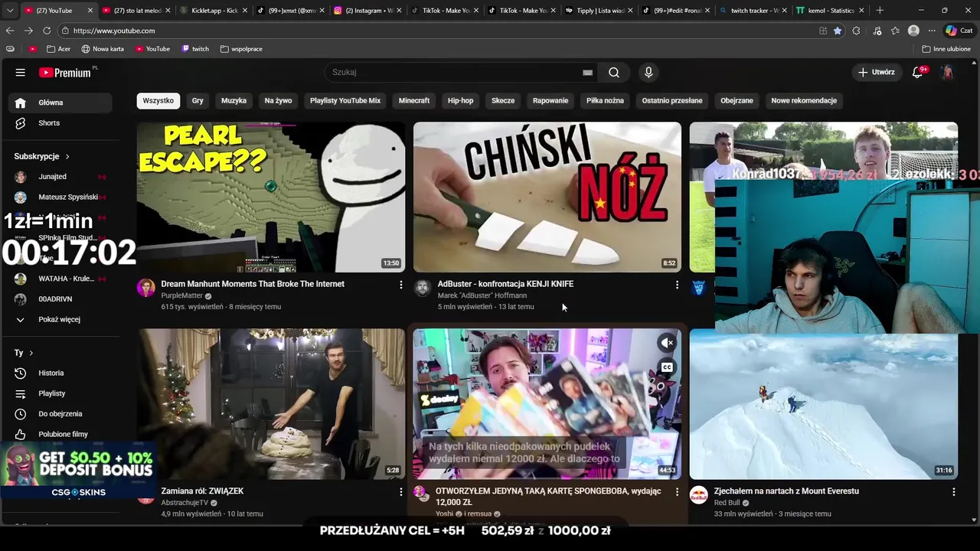Open a new browser tab

click(x=880, y=11)
